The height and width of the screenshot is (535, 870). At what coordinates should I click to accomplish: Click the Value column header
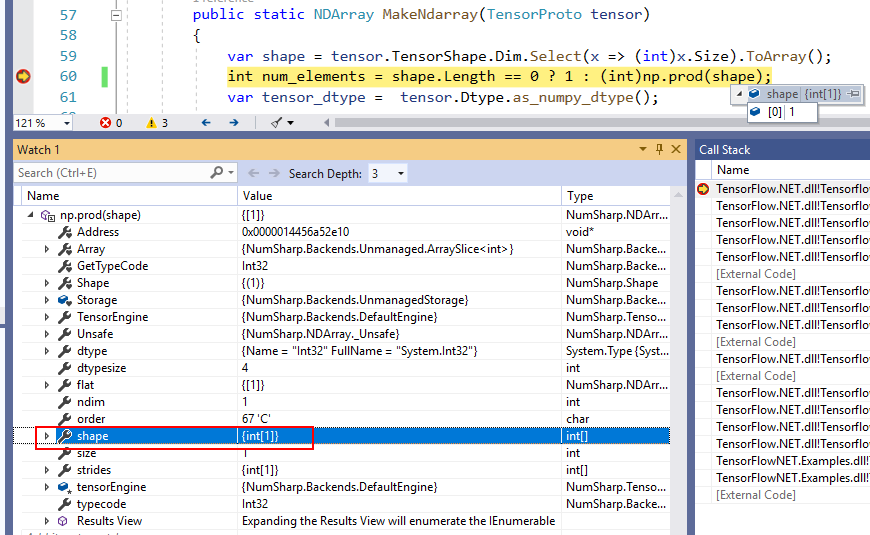pos(257,196)
